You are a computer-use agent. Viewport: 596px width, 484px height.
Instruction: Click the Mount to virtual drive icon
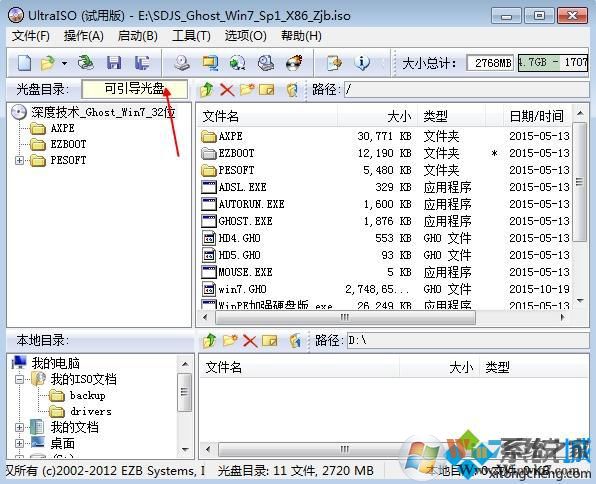click(x=266, y=63)
